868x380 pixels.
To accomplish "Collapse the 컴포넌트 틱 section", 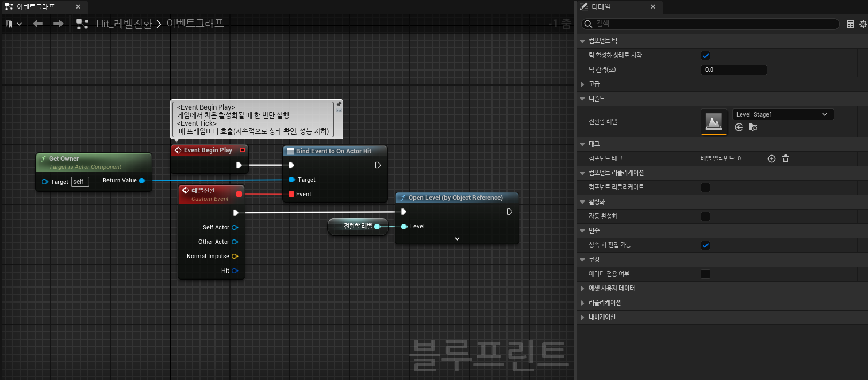I will coord(582,41).
